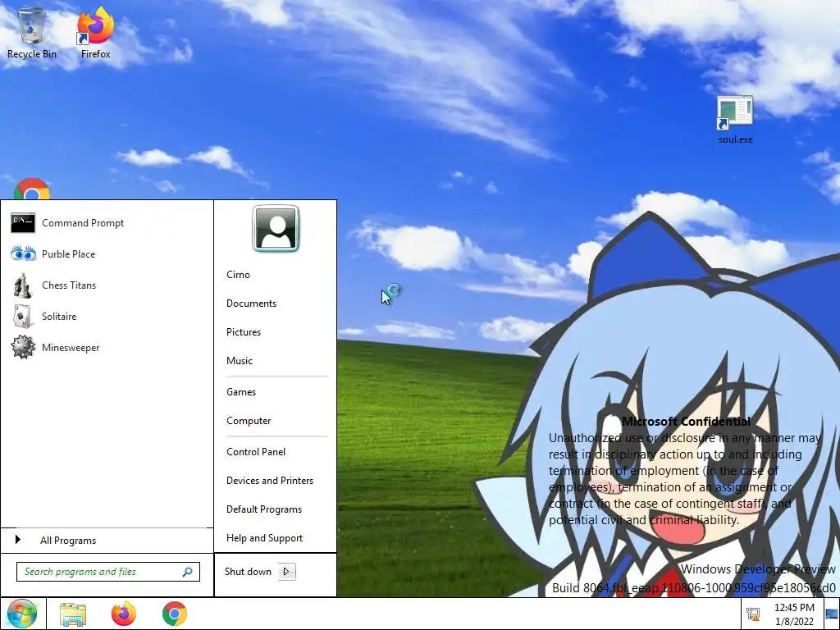Open Music from the Start menu

[x=239, y=361]
